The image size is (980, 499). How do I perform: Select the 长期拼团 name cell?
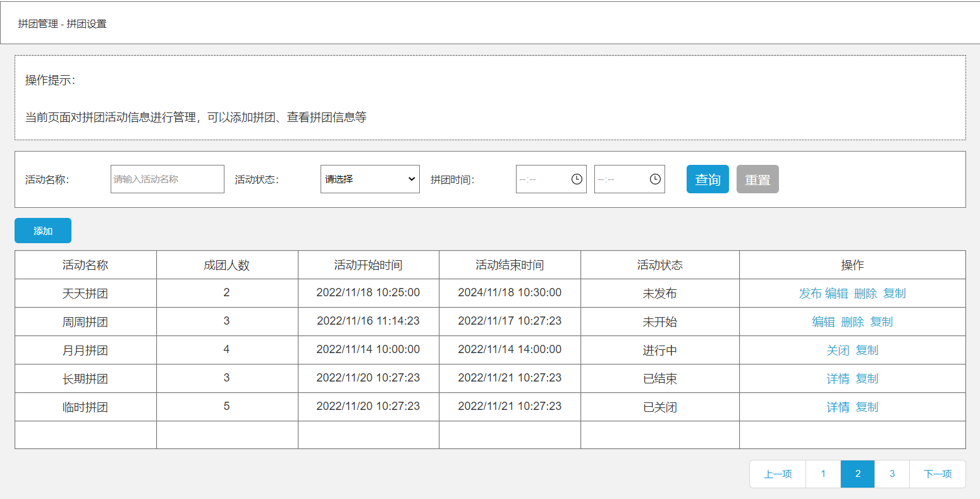[85, 378]
